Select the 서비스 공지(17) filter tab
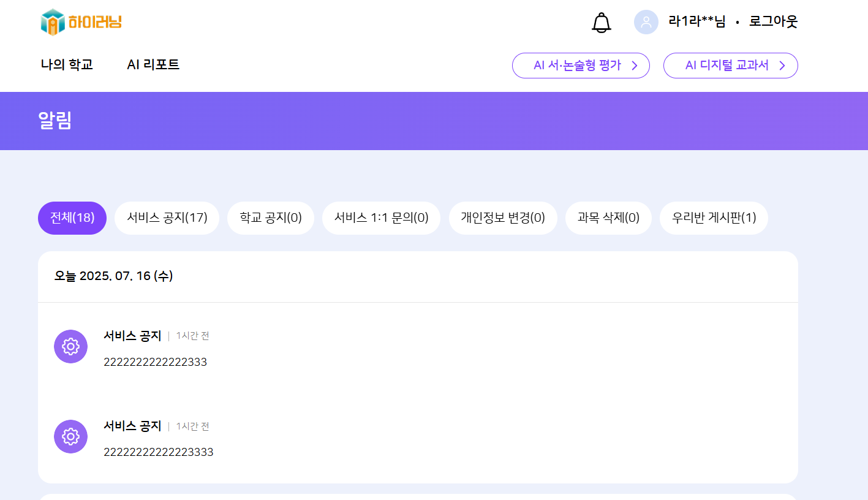 click(x=167, y=218)
